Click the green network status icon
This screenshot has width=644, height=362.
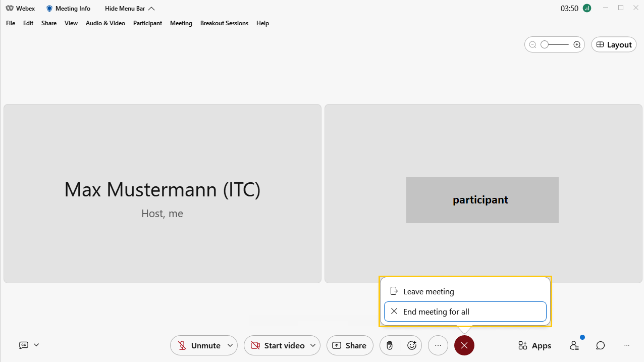pyautogui.click(x=586, y=8)
